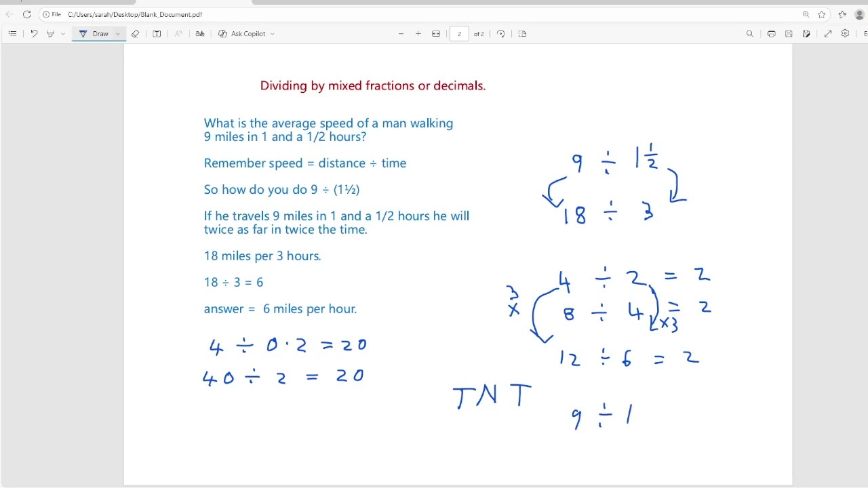Expand the Ask Copilot dropdown arrow
This screenshot has width=868, height=488.
(x=273, y=33)
